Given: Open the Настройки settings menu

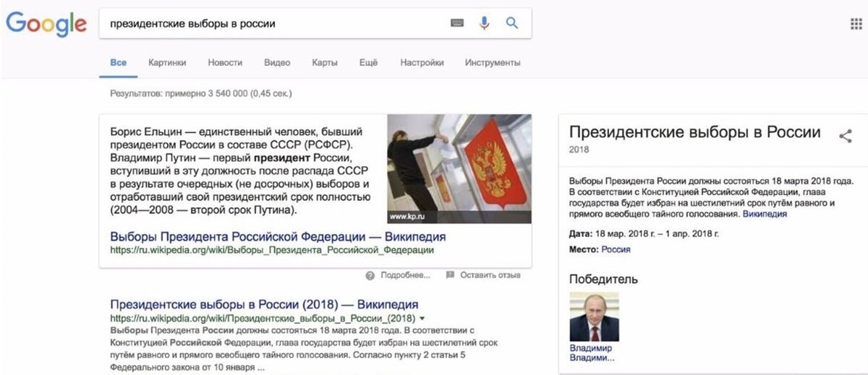Looking at the screenshot, I should point(422,63).
